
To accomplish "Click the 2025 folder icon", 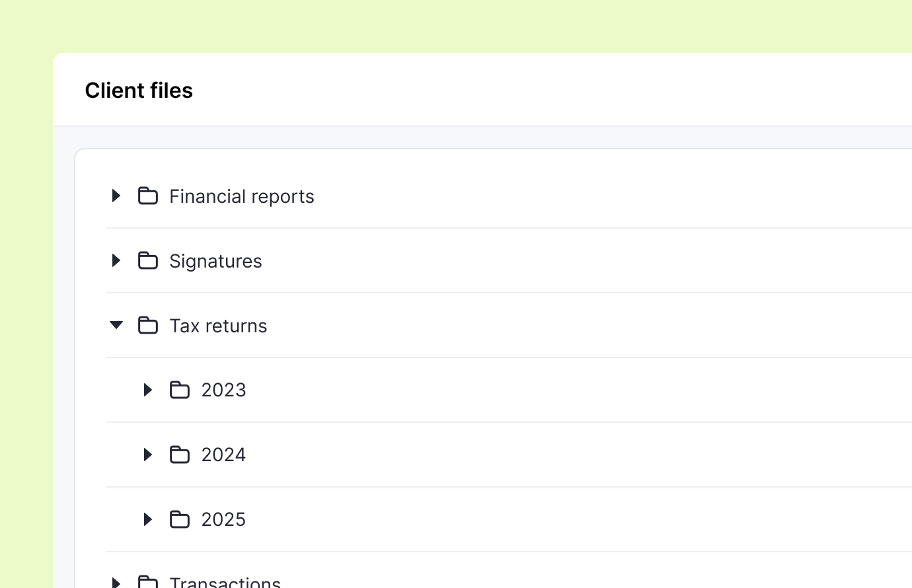I will point(180,519).
